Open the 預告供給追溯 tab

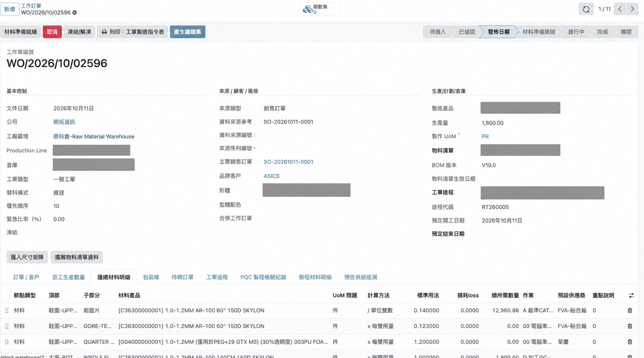tap(360, 277)
